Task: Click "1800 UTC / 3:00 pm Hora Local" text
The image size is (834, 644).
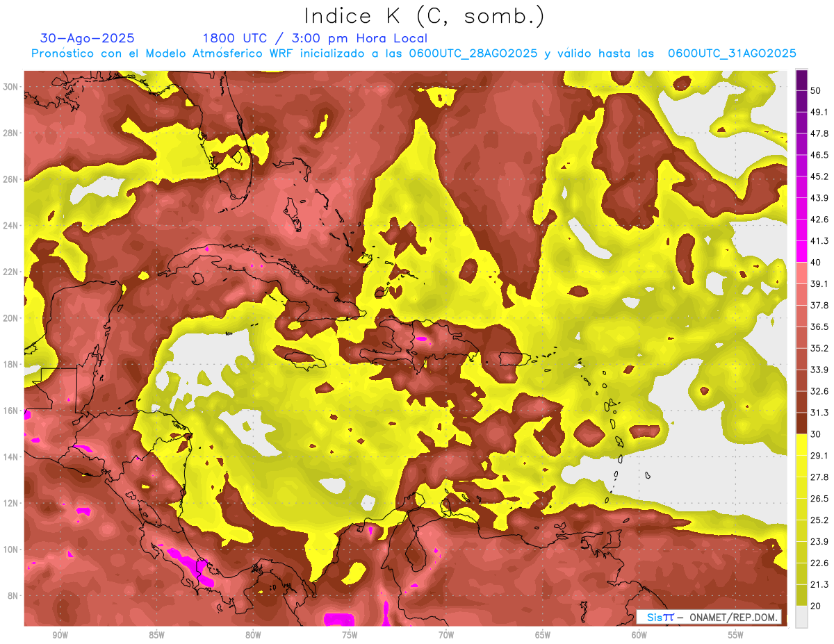Action: point(315,38)
